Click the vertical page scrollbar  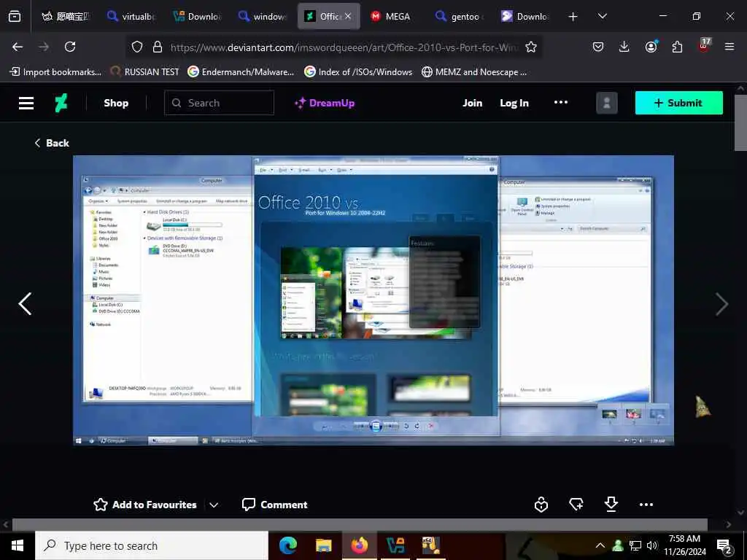[x=741, y=122]
